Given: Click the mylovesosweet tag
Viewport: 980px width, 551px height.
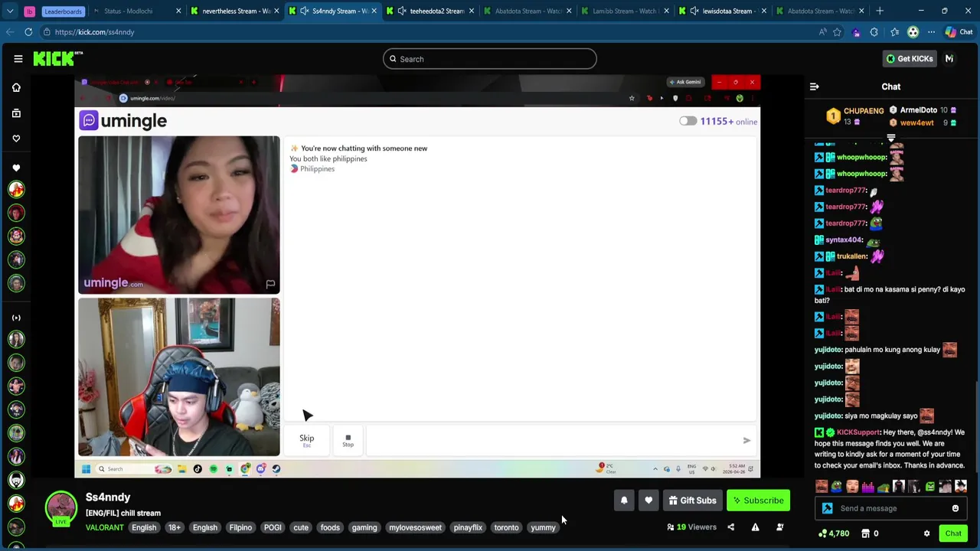Looking at the screenshot, I should pyautogui.click(x=415, y=527).
